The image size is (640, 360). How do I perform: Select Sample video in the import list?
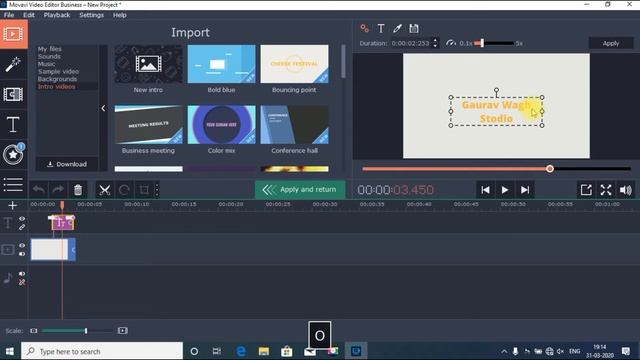tap(58, 71)
